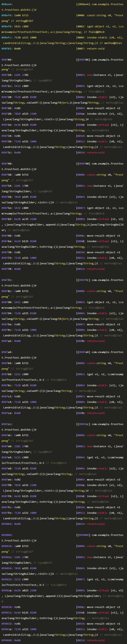Select the header tag [098f40]
The image size is (127, 644).
pos(84,164)
